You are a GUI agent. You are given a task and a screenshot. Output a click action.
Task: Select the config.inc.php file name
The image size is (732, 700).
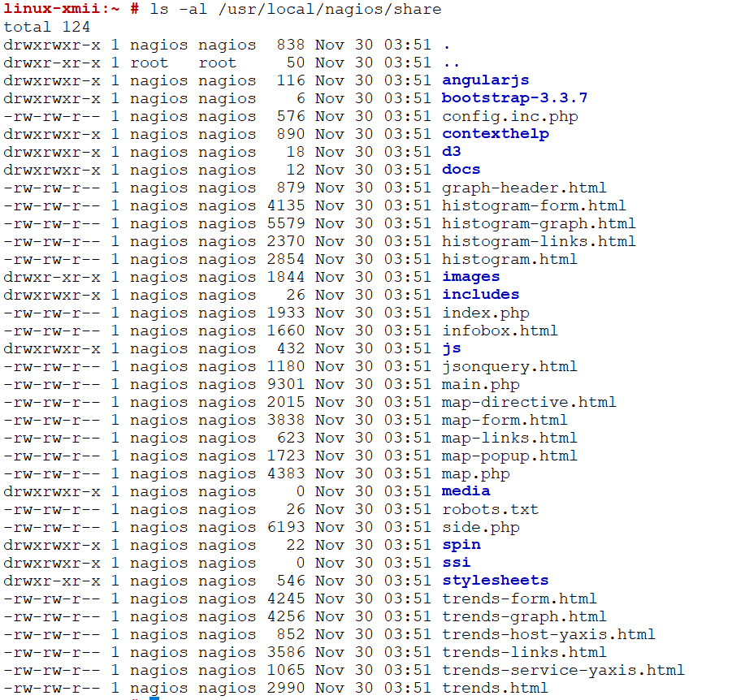[510, 117]
